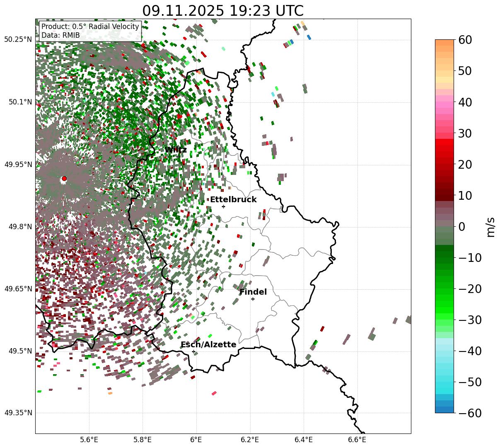Click the −30 colorbar tick label

point(470,320)
